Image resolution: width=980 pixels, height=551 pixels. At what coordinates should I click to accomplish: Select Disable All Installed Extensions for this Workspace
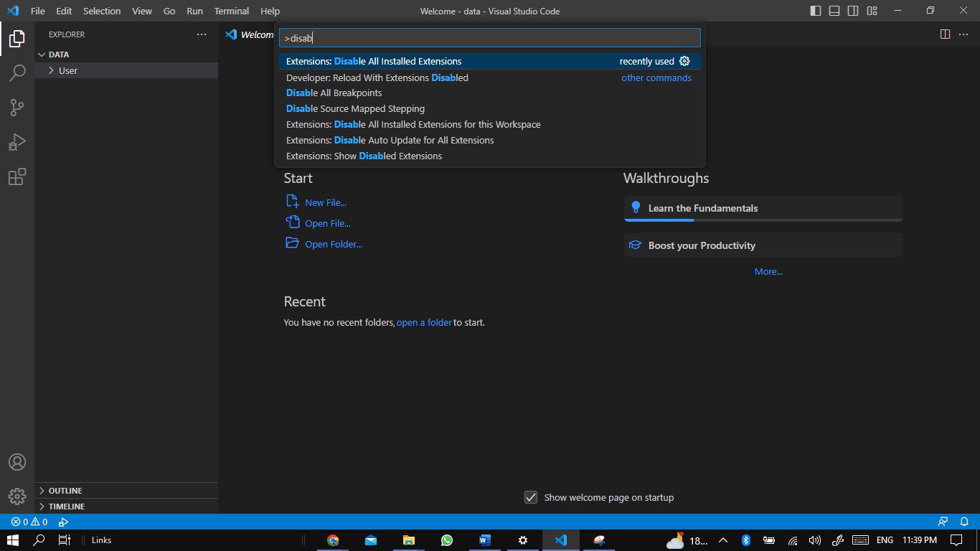[490, 125]
